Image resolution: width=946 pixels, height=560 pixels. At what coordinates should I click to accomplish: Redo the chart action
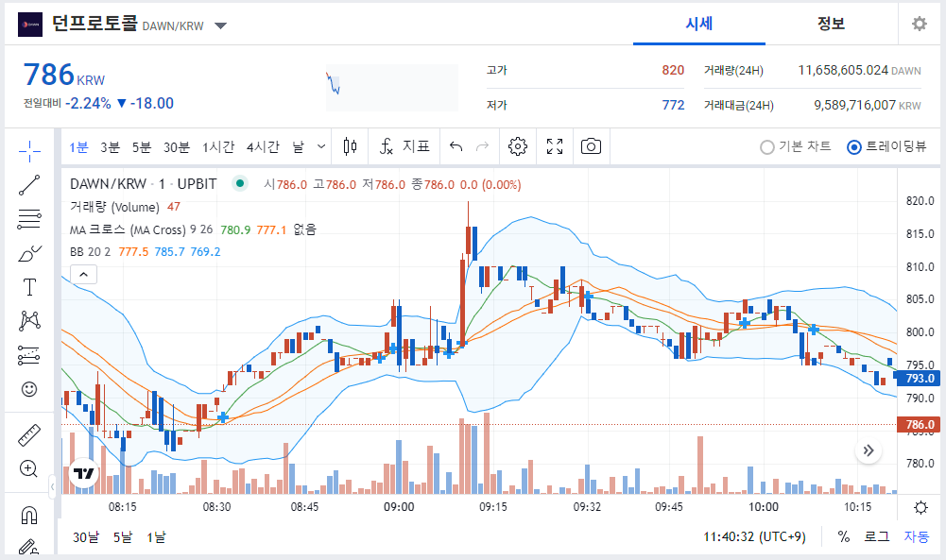[483, 146]
